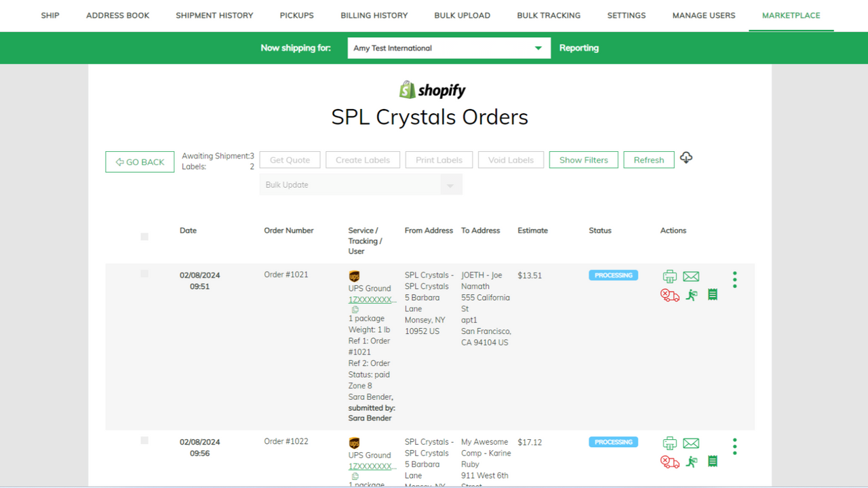
Task: Open BULK UPLOAD tab
Action: click(462, 15)
